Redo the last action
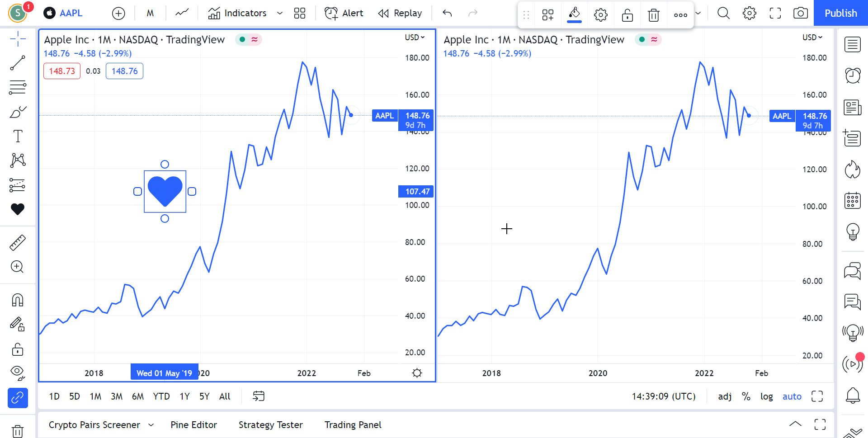Viewport: 868px width, 438px height. pyautogui.click(x=473, y=13)
